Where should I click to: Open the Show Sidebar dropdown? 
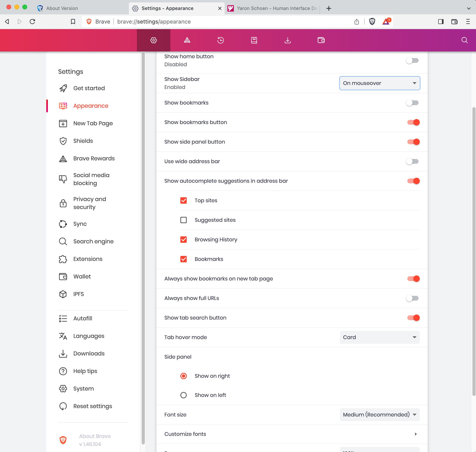point(379,83)
